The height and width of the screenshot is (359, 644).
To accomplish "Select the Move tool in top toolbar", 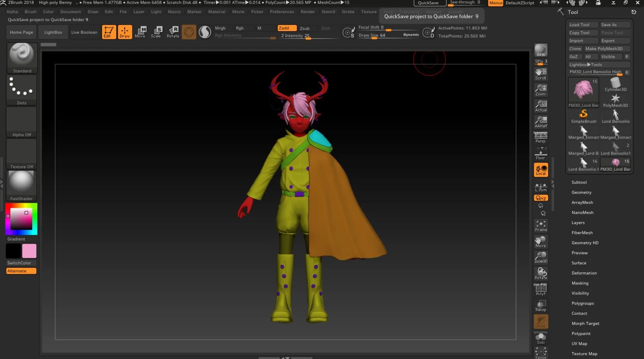I will pos(140,32).
